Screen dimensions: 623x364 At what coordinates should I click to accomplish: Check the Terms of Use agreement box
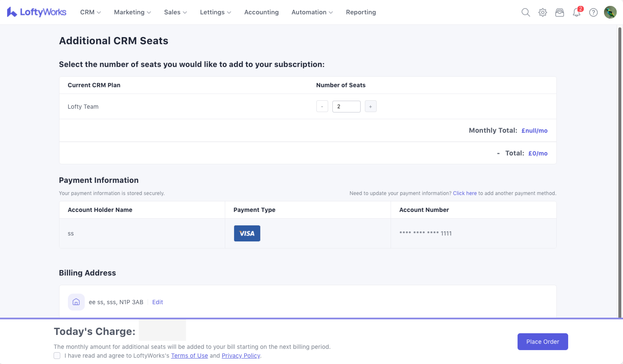57,355
